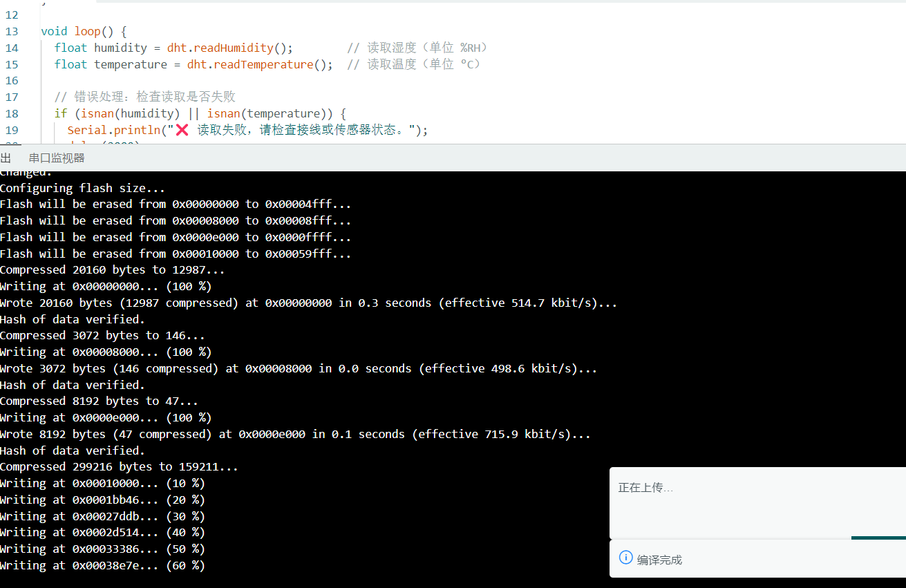Click the Serial.println 读取失败 code line
This screenshot has height=588, width=906.
point(247,131)
